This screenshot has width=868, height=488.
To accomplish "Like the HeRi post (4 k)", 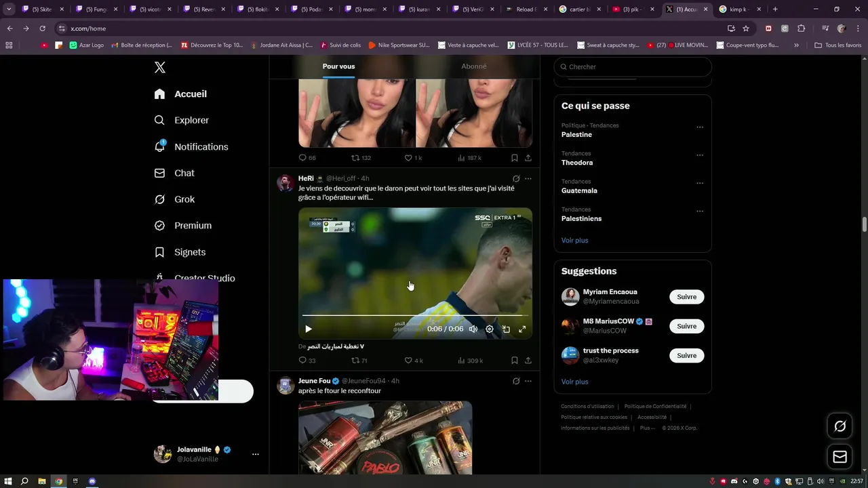I will [414, 361].
